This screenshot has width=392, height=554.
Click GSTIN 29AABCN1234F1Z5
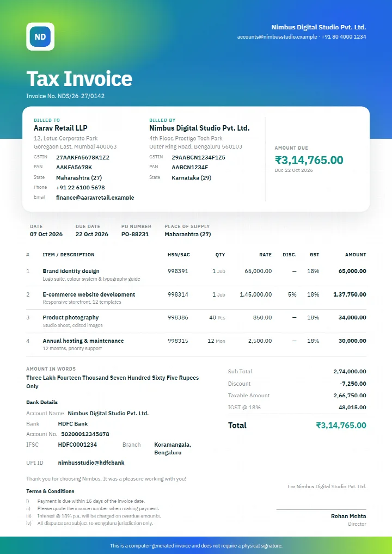198,158
